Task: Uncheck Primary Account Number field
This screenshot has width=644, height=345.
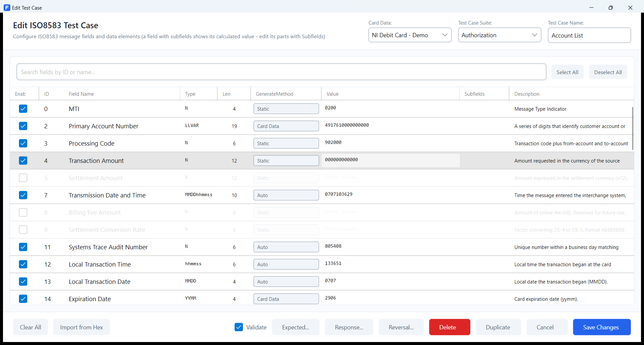Action: [x=23, y=126]
